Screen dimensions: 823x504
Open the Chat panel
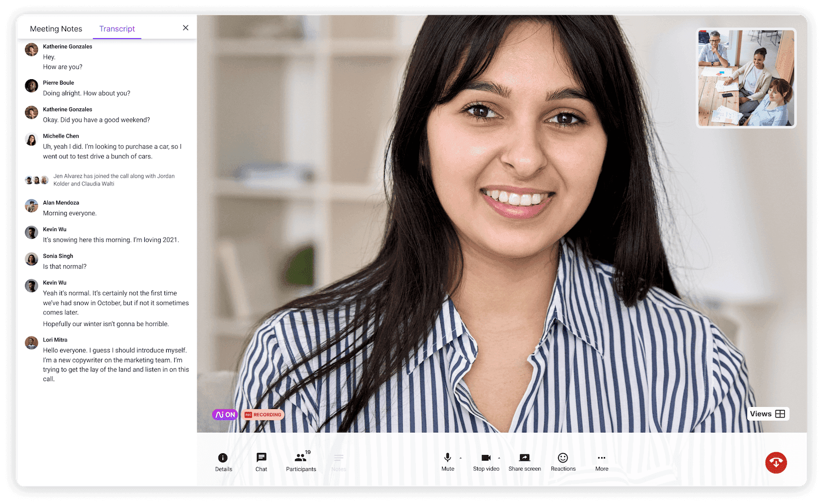pyautogui.click(x=261, y=461)
